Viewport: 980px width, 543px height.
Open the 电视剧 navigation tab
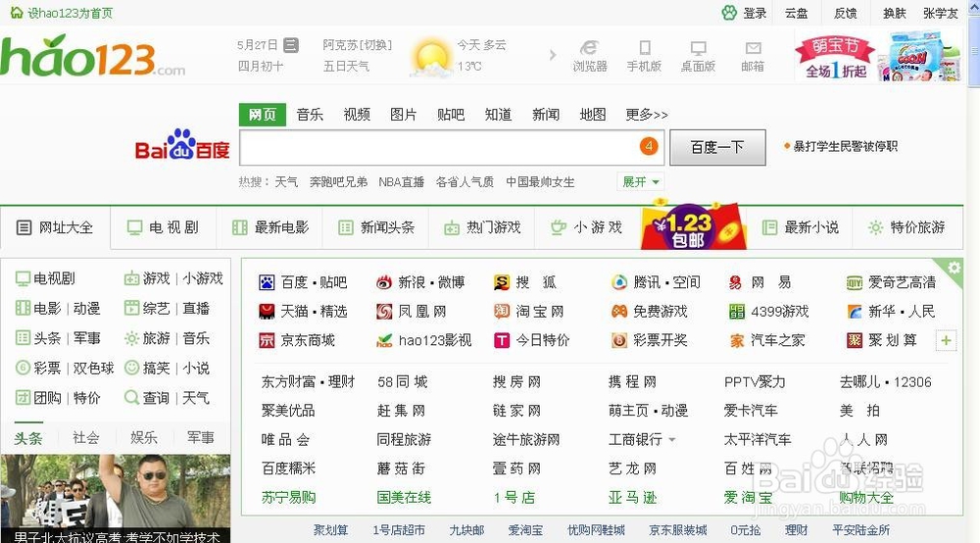163,227
